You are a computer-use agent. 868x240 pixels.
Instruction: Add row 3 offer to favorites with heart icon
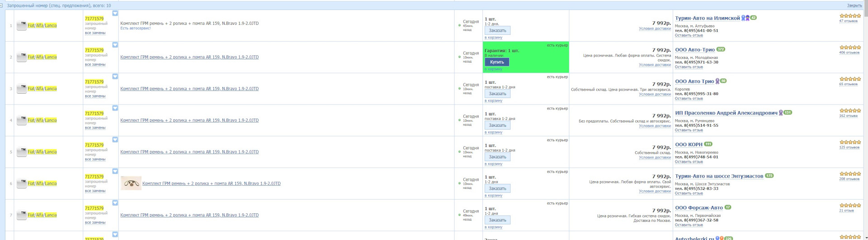coord(115,77)
